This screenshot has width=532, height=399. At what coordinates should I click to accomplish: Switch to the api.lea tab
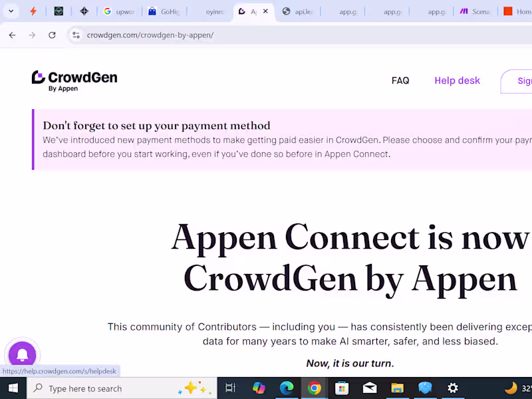298,11
